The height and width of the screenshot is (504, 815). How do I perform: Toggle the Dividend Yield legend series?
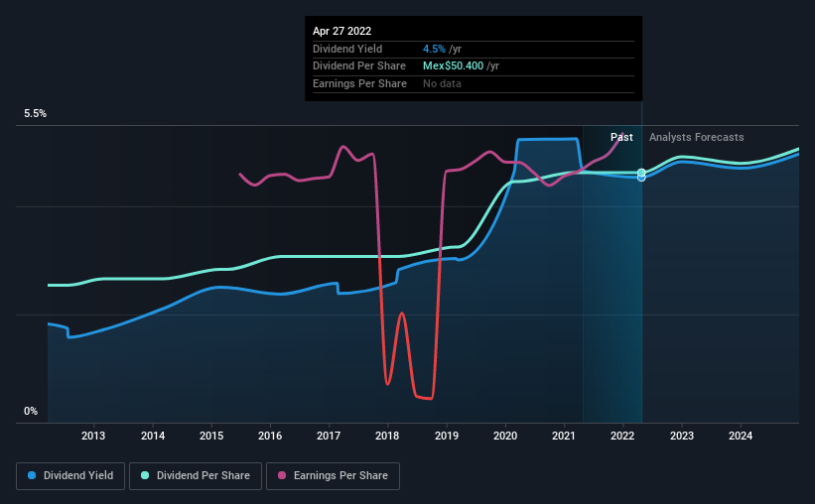pos(69,476)
